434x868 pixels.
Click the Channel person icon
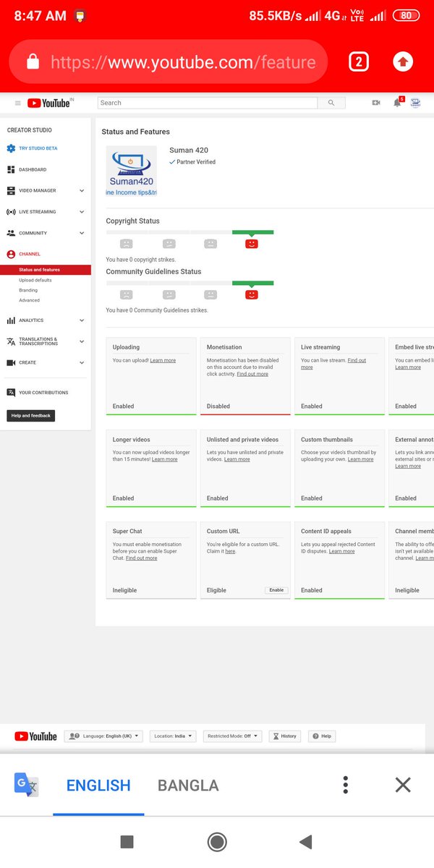(x=11, y=254)
